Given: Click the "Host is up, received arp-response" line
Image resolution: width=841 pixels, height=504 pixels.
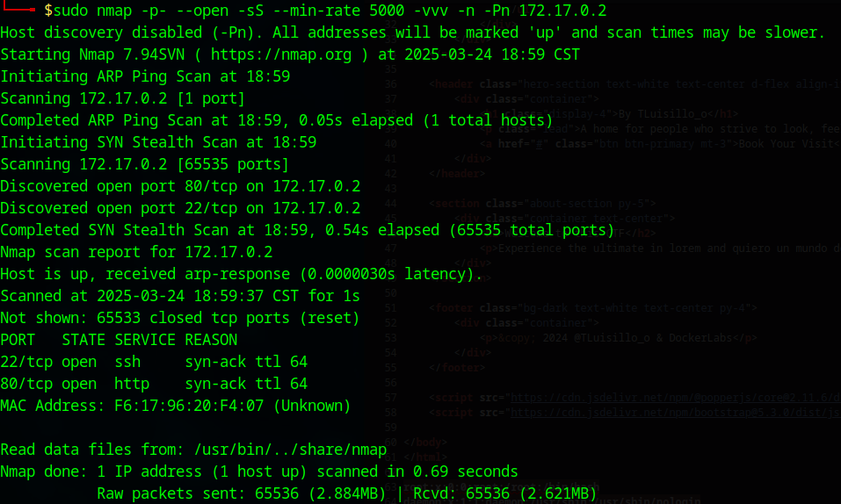Looking at the screenshot, I should [x=242, y=274].
